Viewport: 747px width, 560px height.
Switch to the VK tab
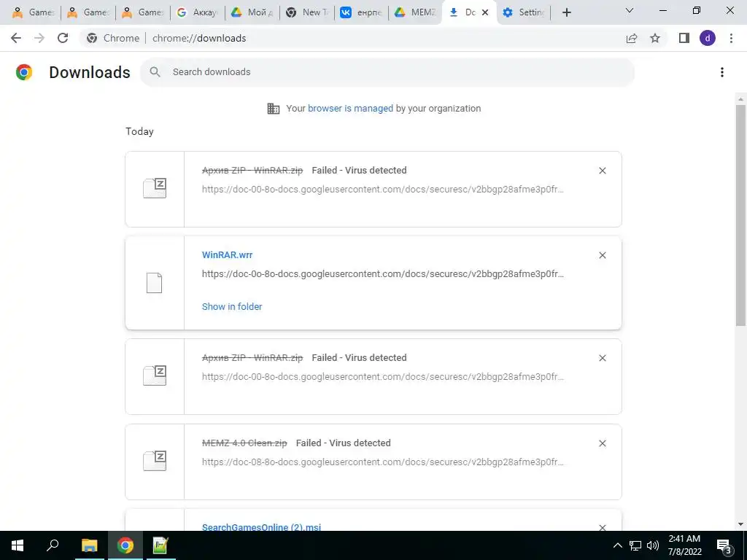pyautogui.click(x=361, y=12)
